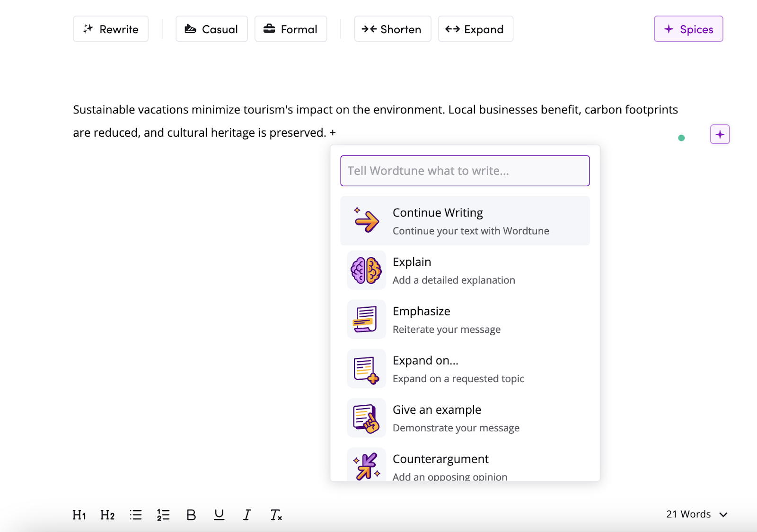Insert a numbered list
This screenshot has width=757, height=532.
click(163, 515)
